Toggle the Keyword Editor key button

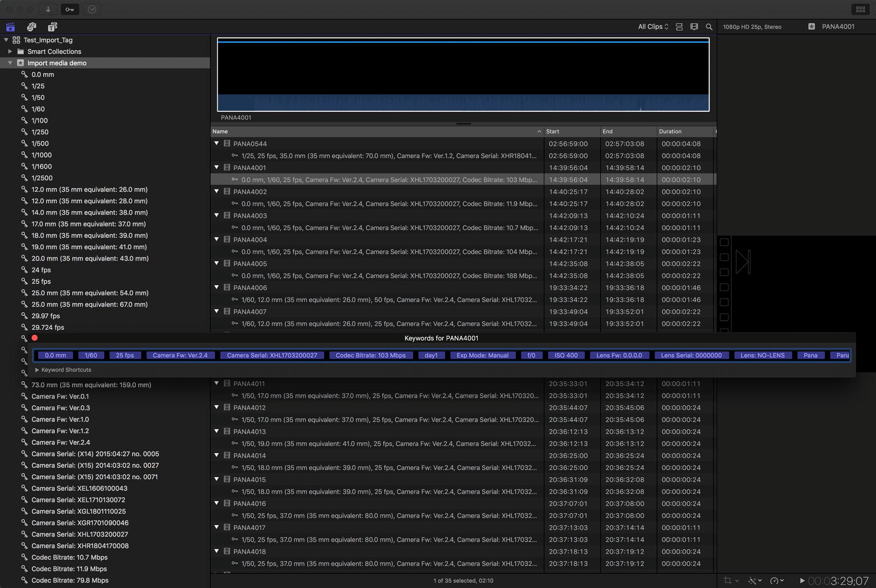[70, 9]
